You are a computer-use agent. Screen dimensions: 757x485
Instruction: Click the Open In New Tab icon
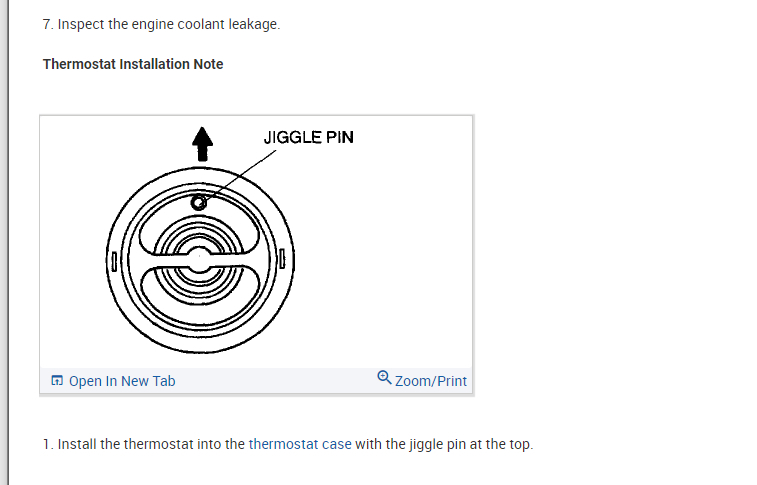tap(57, 381)
